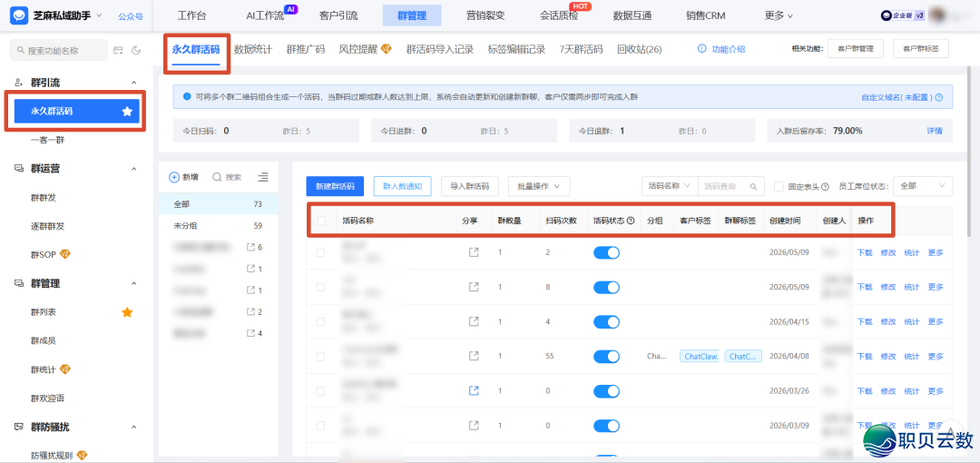This screenshot has height=463, width=980.
Task: Click the share icon of the group with count 4
Action: click(251, 333)
